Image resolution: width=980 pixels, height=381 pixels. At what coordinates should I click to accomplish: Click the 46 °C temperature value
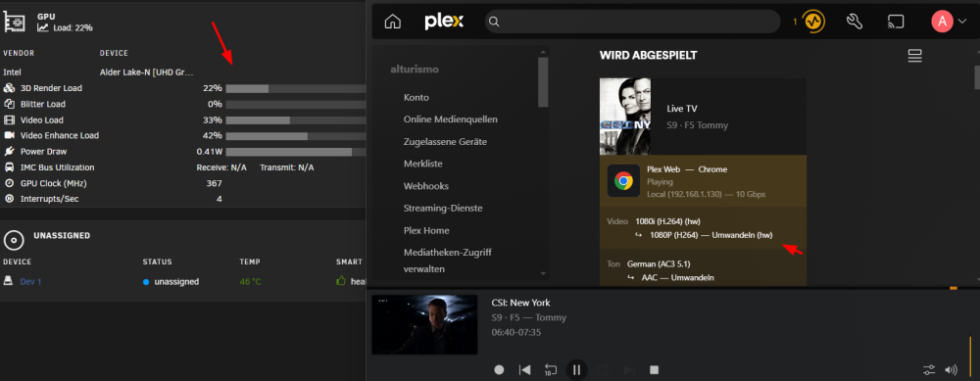tap(250, 282)
